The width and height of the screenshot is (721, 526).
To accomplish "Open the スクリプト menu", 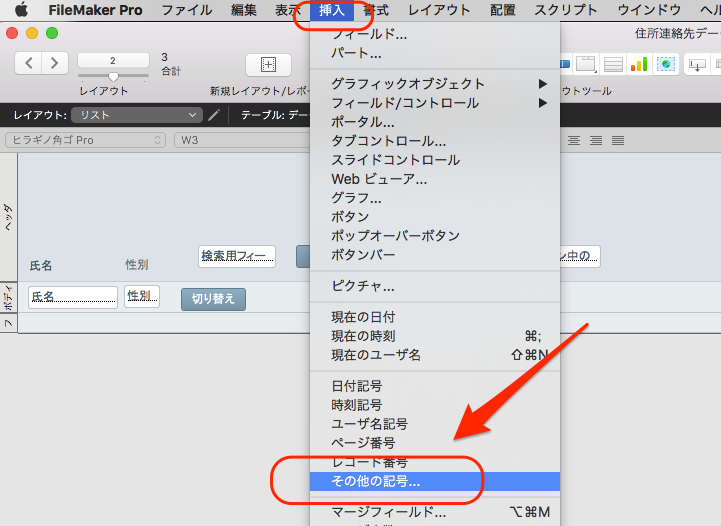I will [x=566, y=10].
